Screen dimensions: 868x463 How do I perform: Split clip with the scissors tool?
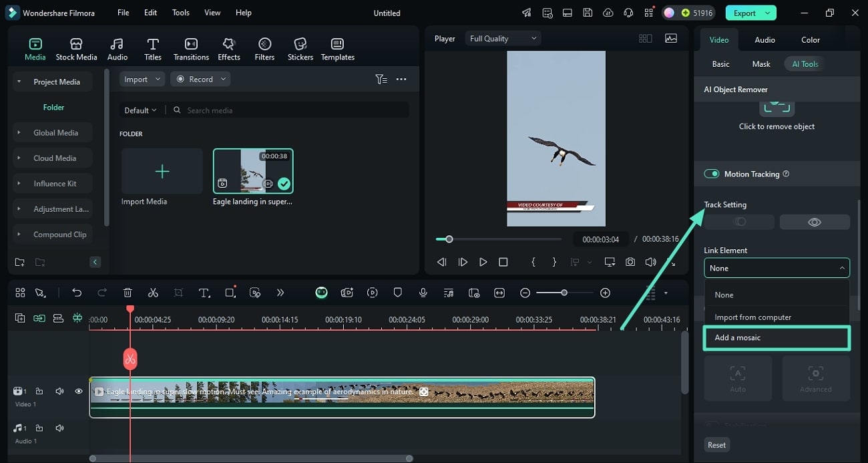click(153, 293)
